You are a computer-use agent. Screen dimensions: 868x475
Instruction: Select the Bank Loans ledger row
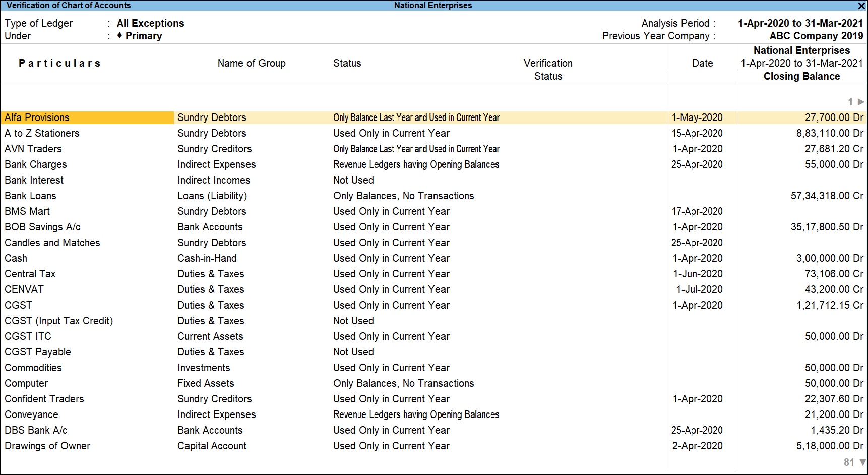coord(30,196)
